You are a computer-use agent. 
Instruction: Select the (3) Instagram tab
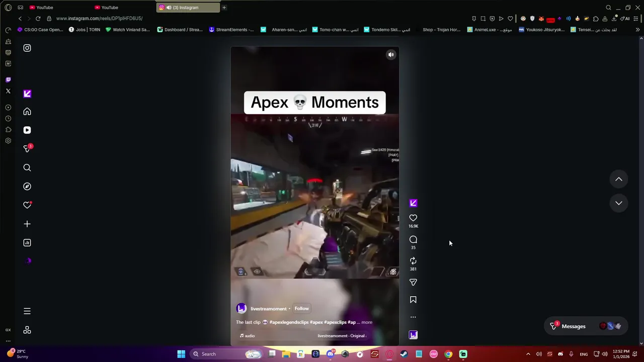click(189, 8)
